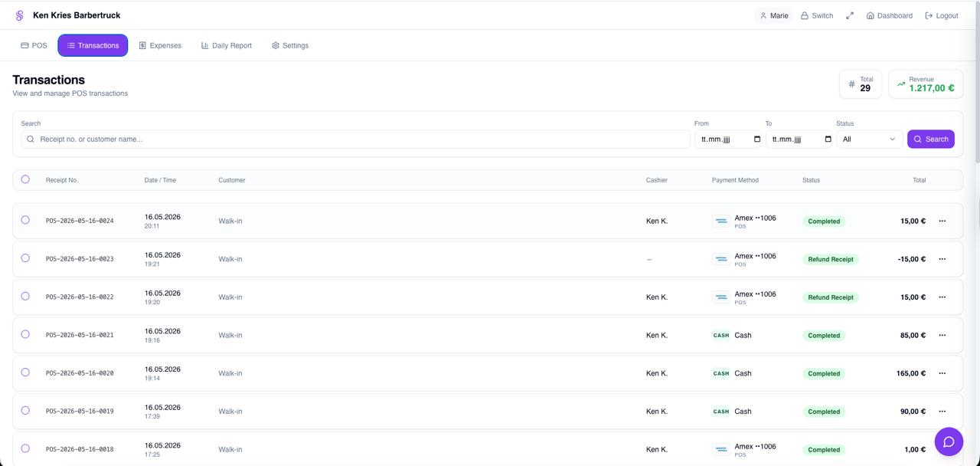Open the Marie user menu

click(773, 15)
